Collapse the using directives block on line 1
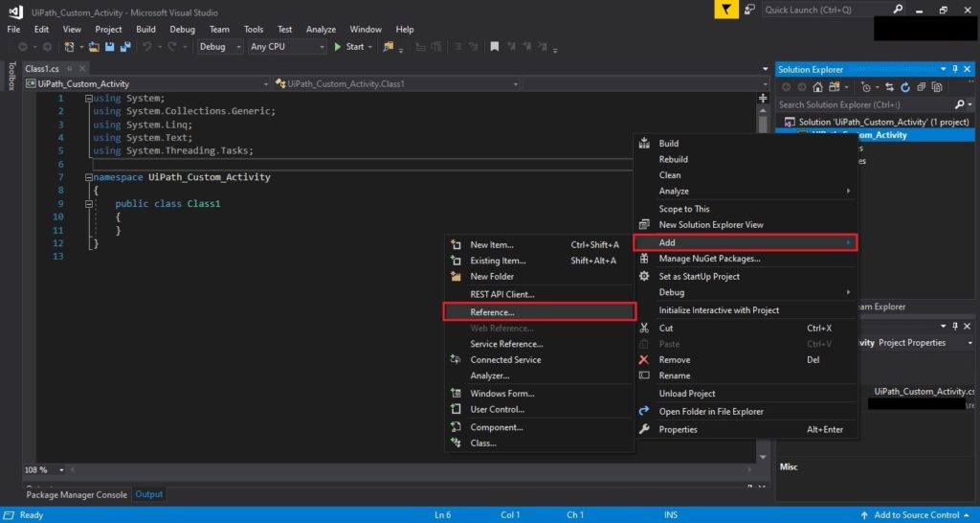 pos(89,99)
